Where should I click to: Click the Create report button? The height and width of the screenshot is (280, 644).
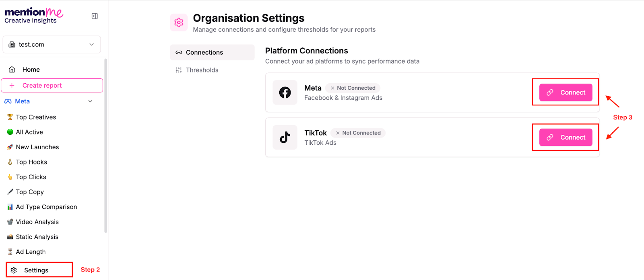(52, 85)
